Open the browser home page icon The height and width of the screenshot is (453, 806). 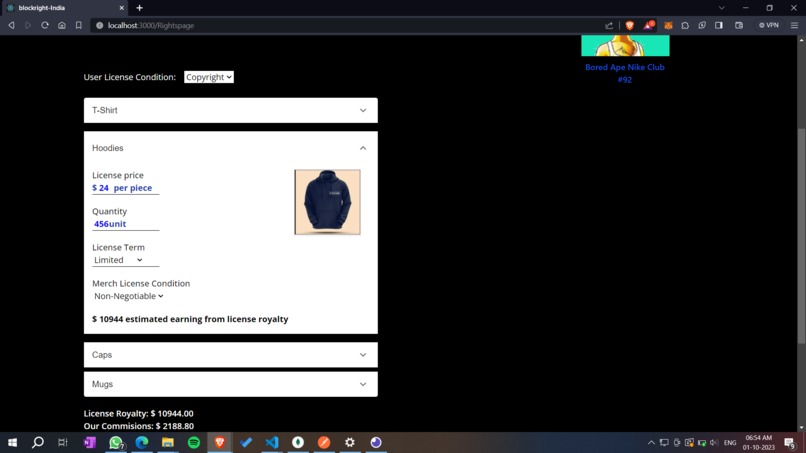coord(62,25)
